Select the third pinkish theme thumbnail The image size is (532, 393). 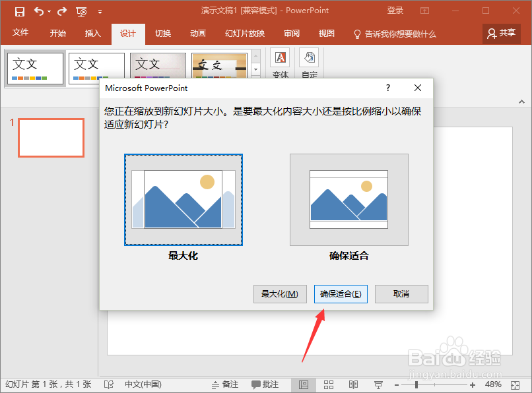tap(158, 65)
